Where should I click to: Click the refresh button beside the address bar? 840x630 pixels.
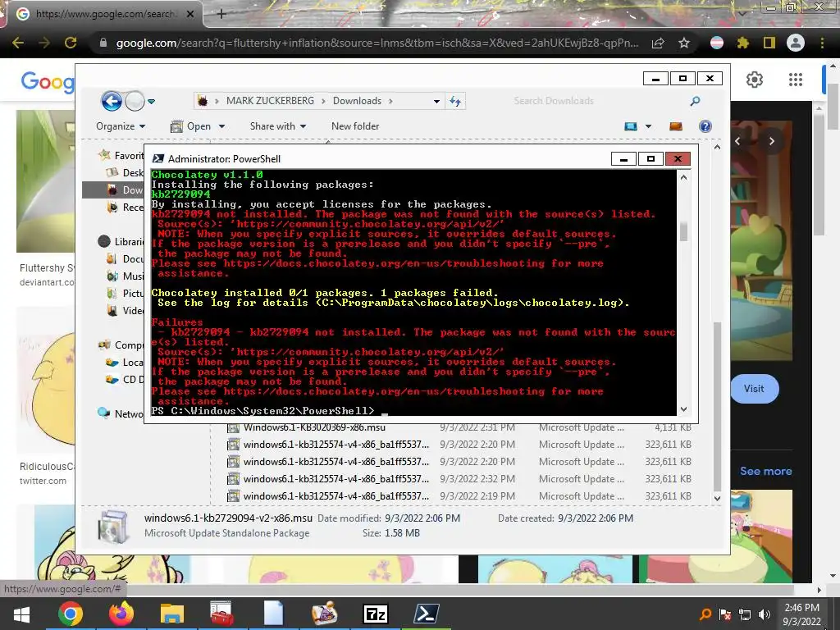click(455, 101)
